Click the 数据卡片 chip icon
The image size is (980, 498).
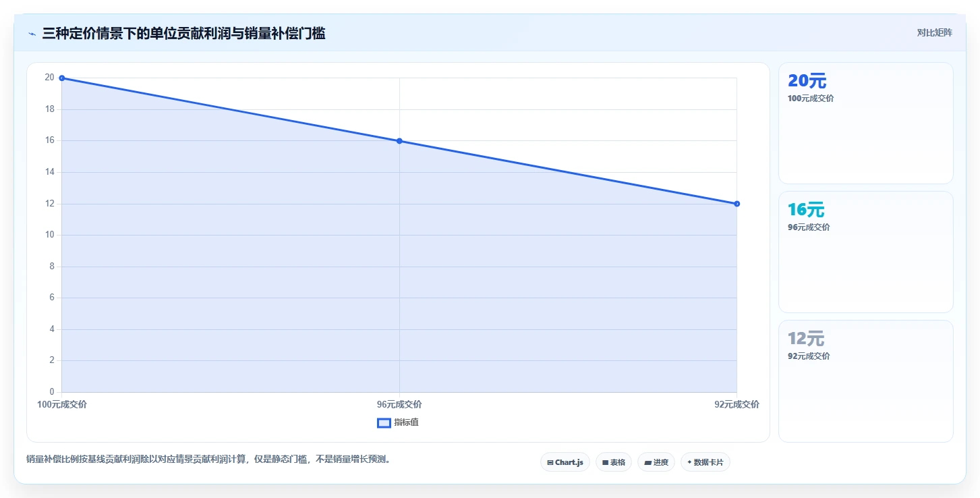689,463
